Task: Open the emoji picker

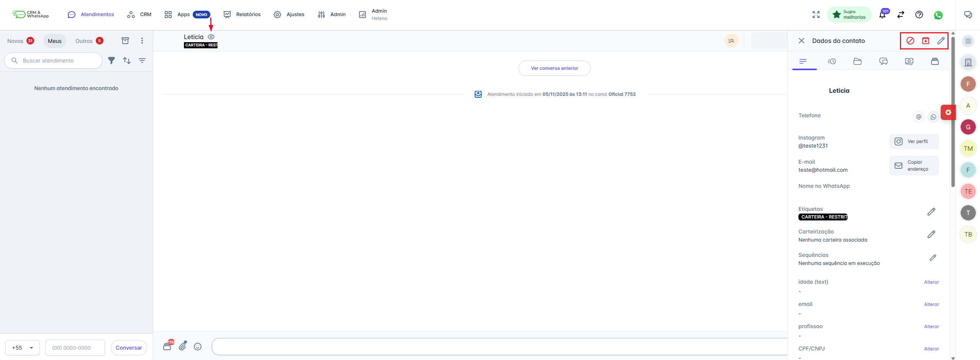Action: 198,347
